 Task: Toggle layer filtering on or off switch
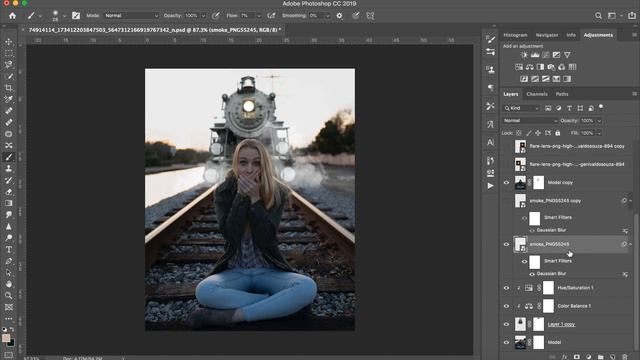click(601, 107)
